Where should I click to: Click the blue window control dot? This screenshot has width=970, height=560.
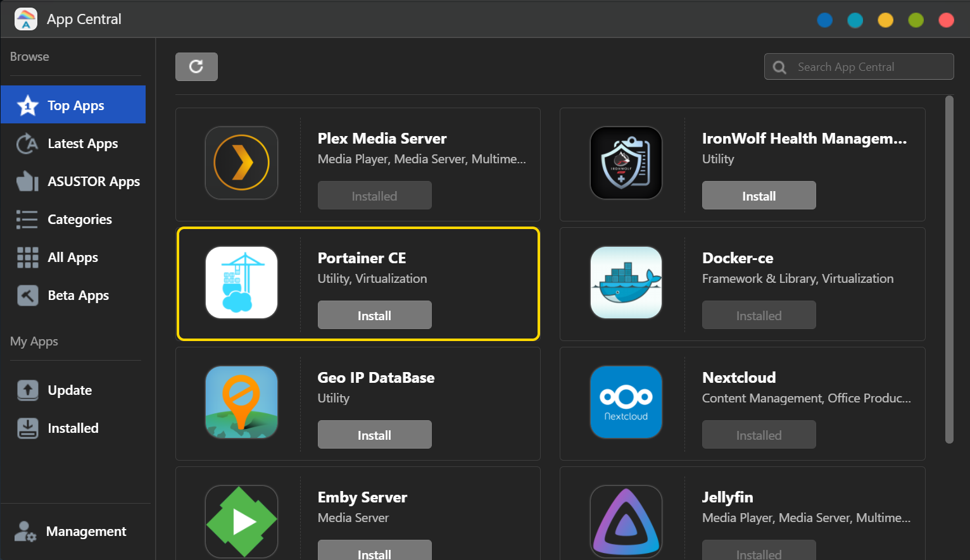pos(825,20)
